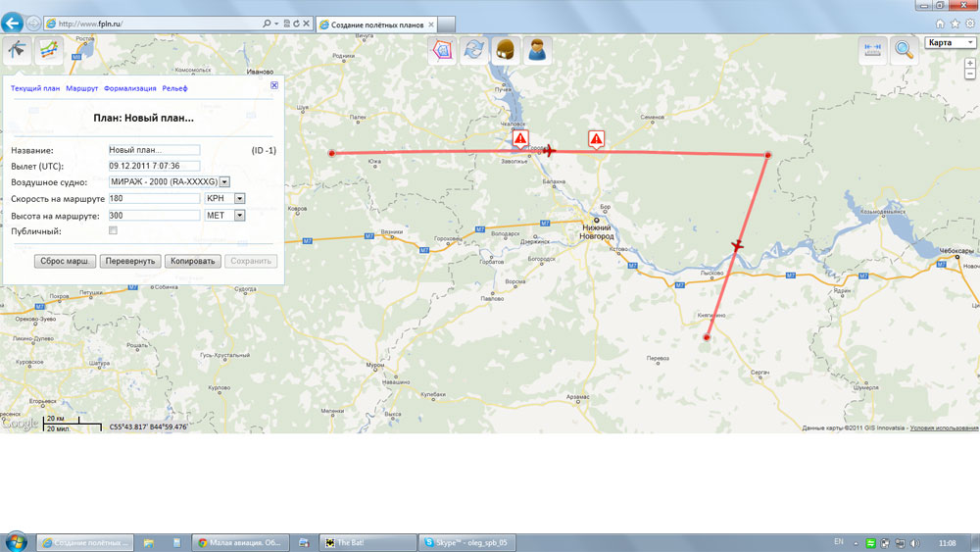Click the left warning marker on the route
The width and height of the screenshot is (980, 552).
tap(520, 139)
